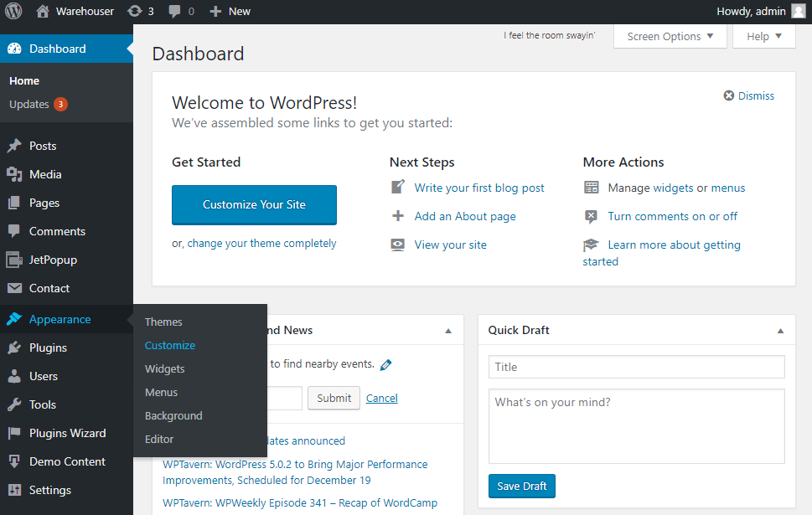Open the updates icon in admin bar
812x515 pixels.
pyautogui.click(x=135, y=11)
